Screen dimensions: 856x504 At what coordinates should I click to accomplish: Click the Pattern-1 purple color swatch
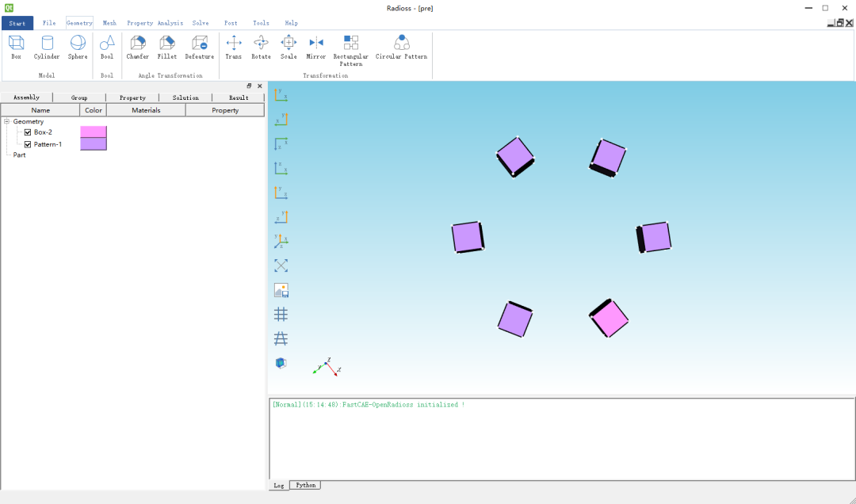tap(94, 143)
